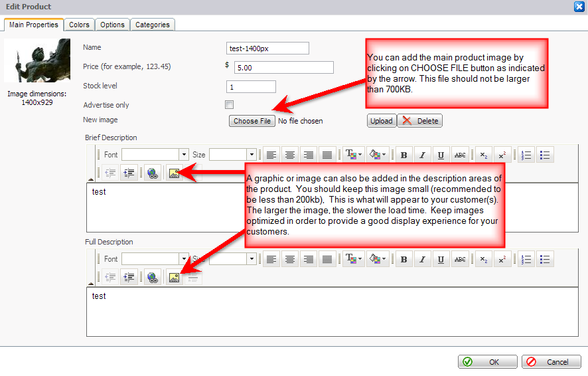Open the Options tab

point(112,25)
